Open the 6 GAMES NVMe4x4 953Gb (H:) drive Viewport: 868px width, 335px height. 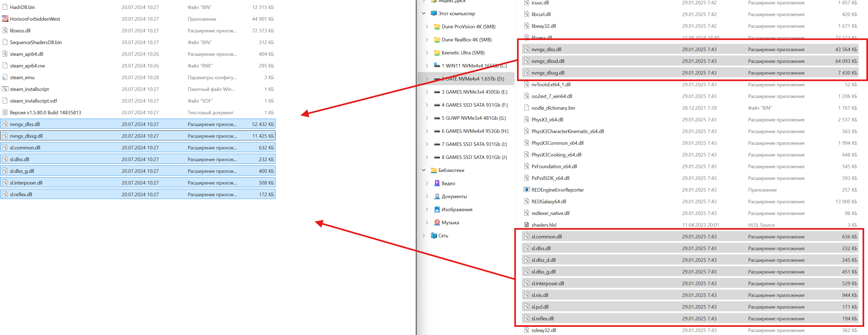(x=475, y=131)
